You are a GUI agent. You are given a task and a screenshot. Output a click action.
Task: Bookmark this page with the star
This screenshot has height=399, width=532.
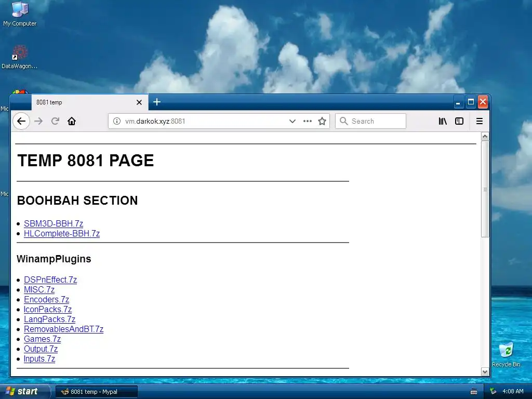(322, 121)
